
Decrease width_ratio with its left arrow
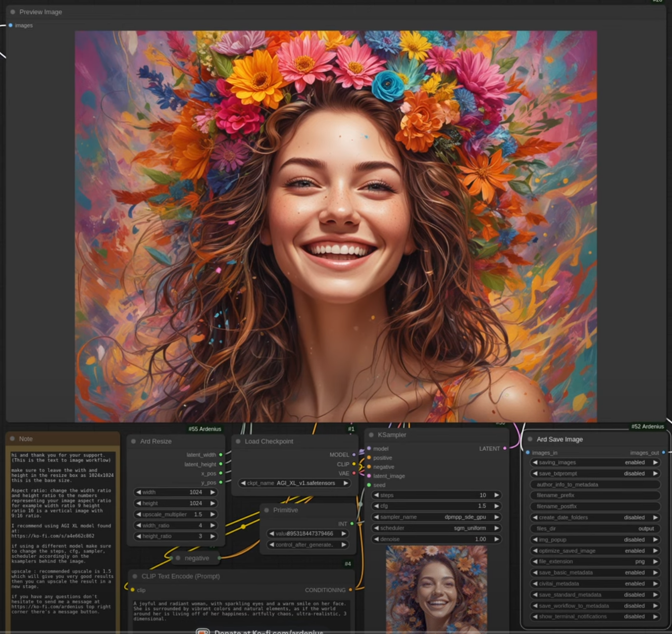point(138,525)
